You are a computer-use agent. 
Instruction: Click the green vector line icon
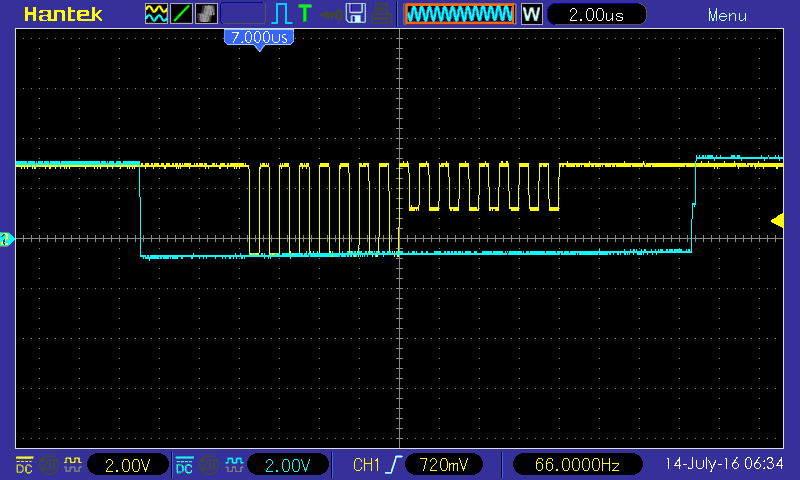[181, 14]
